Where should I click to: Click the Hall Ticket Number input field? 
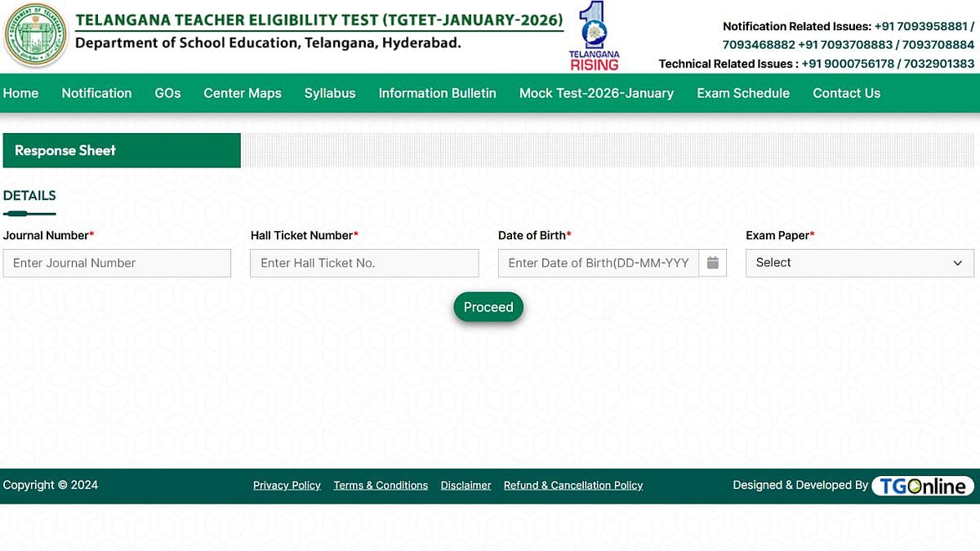[x=364, y=263]
